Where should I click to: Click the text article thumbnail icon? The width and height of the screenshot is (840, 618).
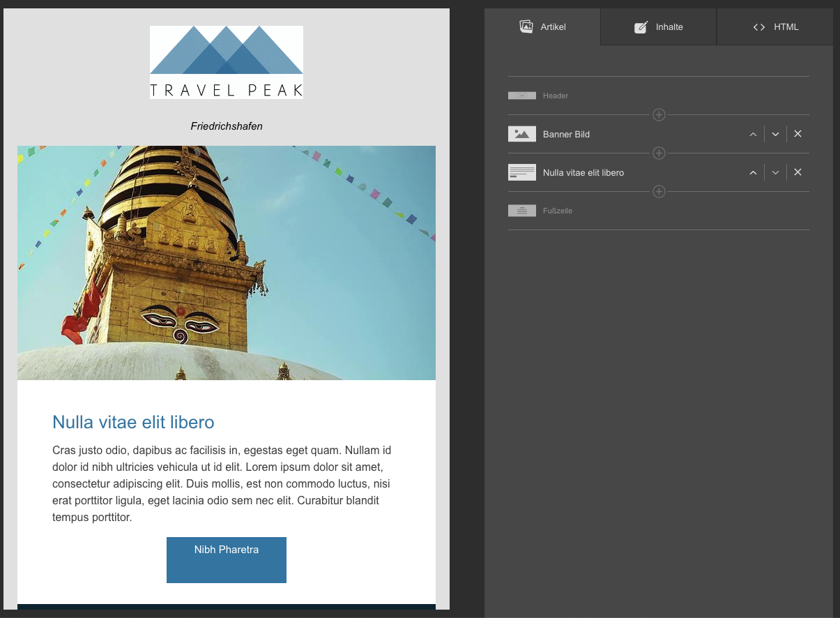click(x=521, y=172)
